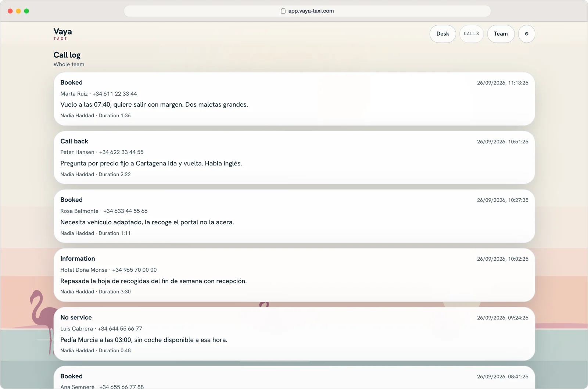Click the Whole team subtitle

pos(69,64)
